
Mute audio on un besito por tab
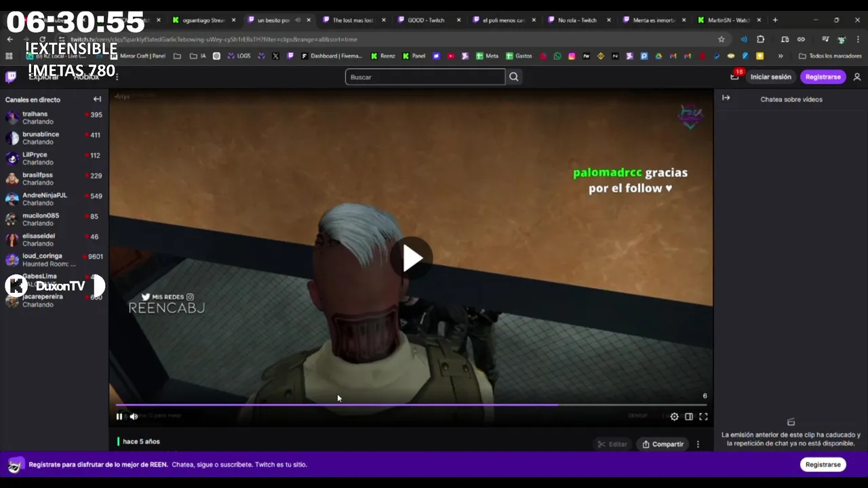(298, 20)
